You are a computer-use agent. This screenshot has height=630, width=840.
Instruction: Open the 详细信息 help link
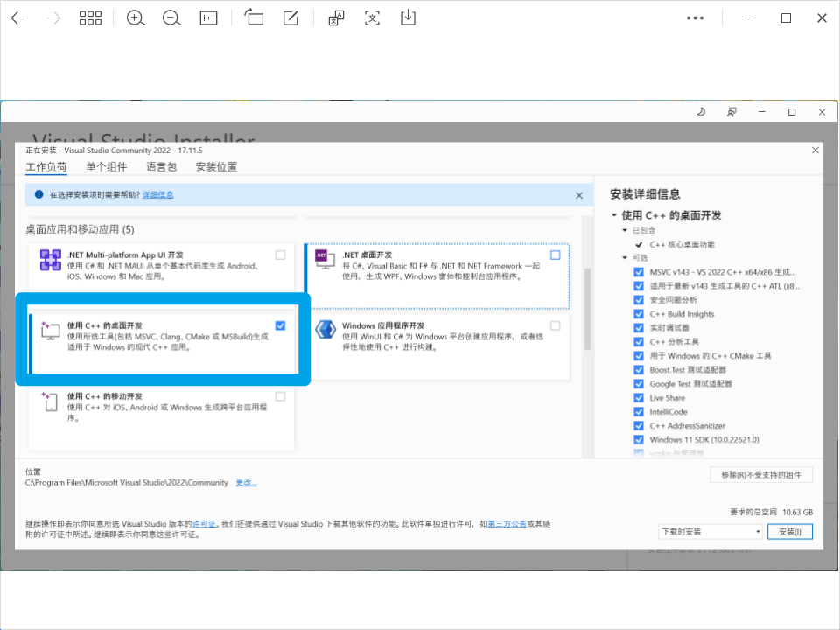click(158, 194)
